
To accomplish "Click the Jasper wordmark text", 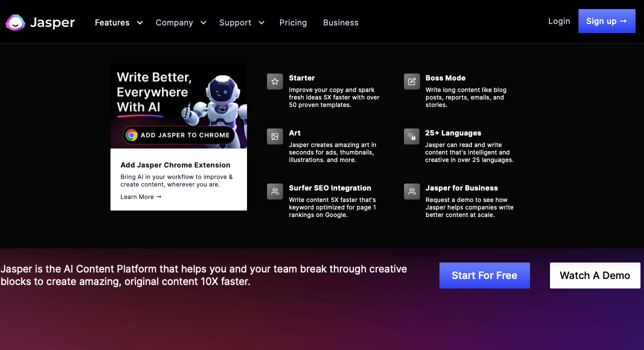I will pos(52,22).
